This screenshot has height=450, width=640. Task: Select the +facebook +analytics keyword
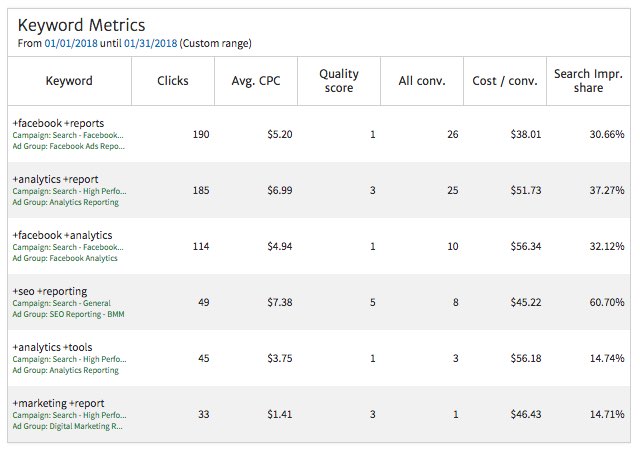click(60, 235)
